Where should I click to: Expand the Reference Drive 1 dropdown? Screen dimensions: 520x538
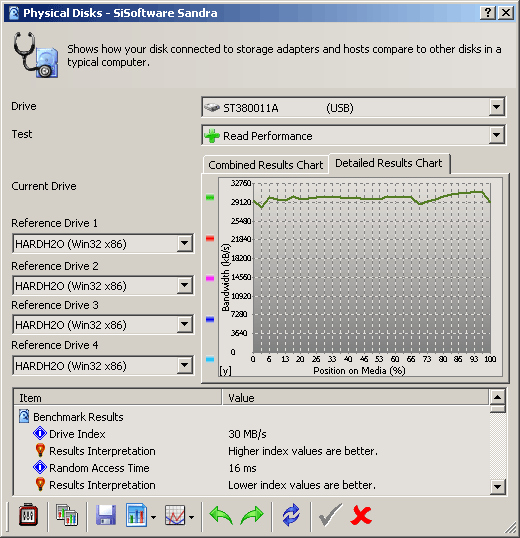[x=185, y=244]
